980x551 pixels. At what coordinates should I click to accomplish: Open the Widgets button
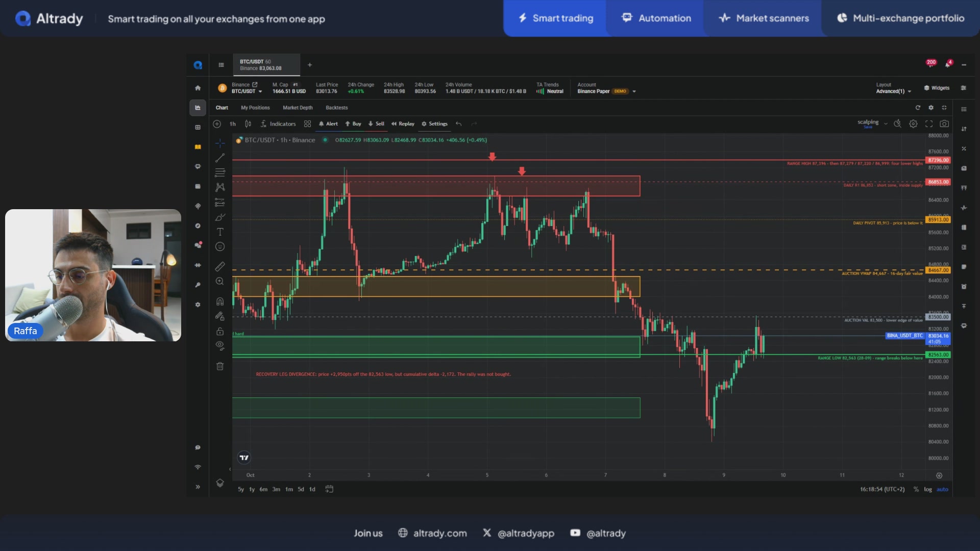(x=937, y=88)
